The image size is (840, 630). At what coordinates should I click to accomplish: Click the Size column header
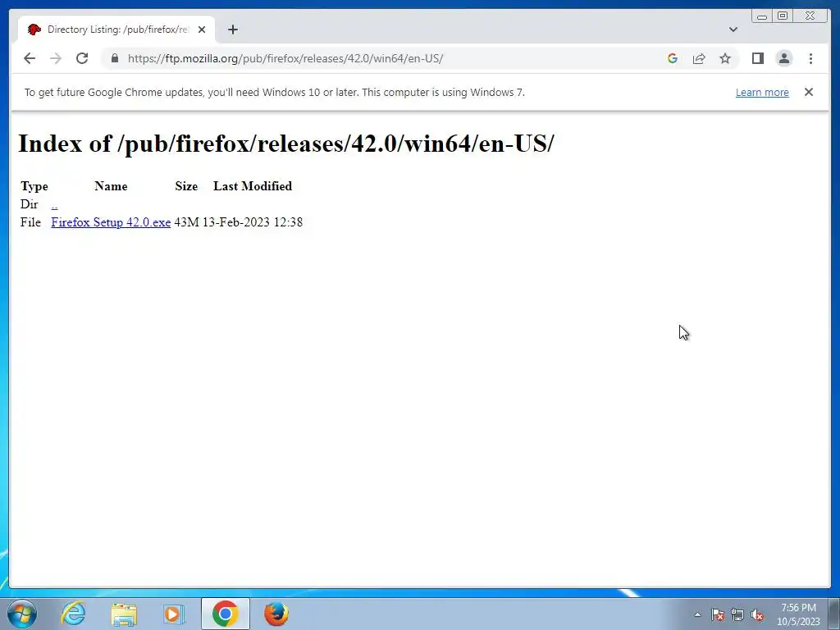click(x=186, y=186)
